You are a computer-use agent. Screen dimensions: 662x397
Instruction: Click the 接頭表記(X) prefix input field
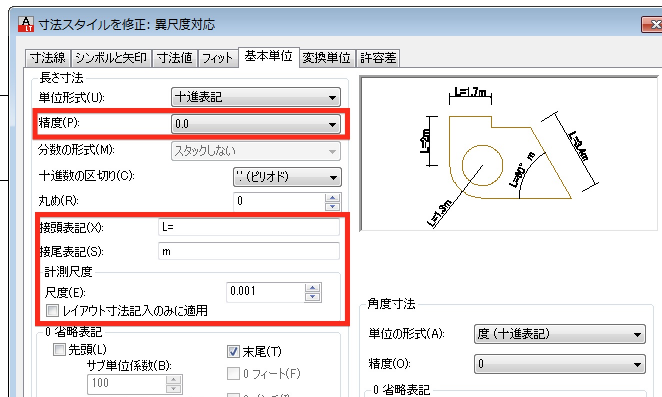(249, 227)
